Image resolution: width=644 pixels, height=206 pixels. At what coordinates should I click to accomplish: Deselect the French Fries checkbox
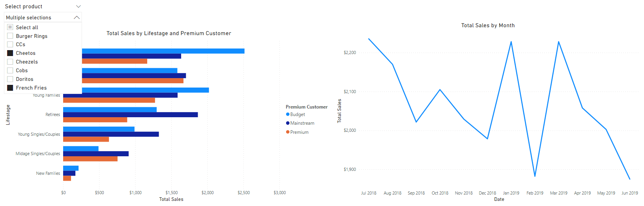click(10, 88)
